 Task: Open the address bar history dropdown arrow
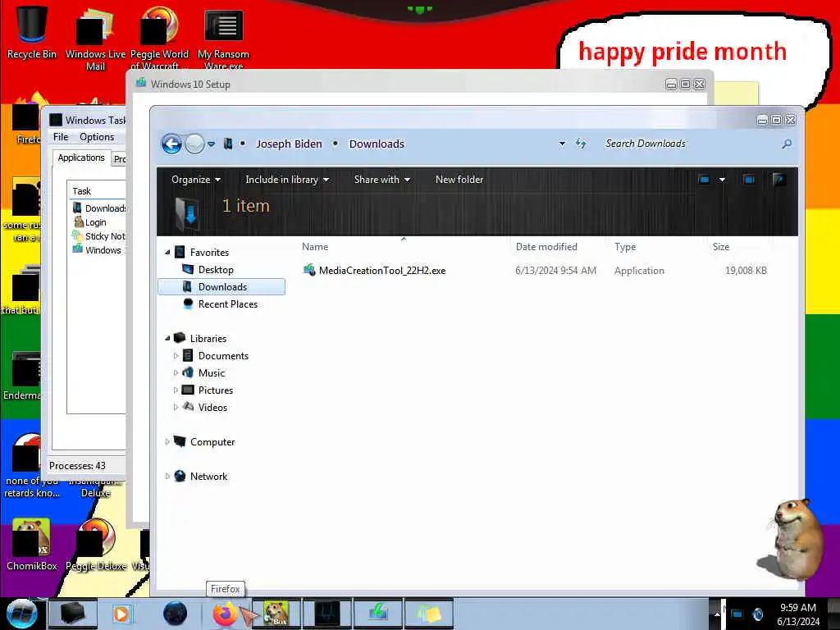point(562,144)
